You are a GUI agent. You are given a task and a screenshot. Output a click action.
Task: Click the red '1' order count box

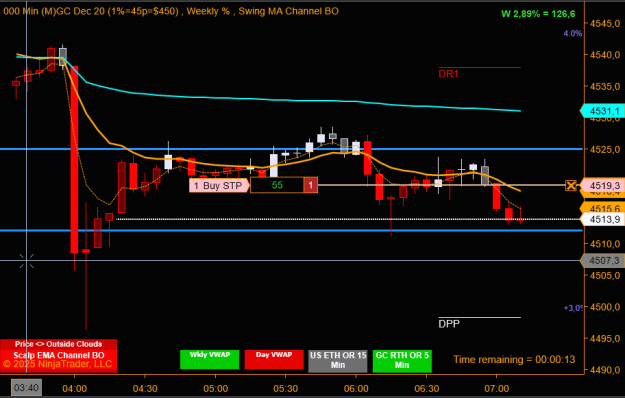pos(311,185)
